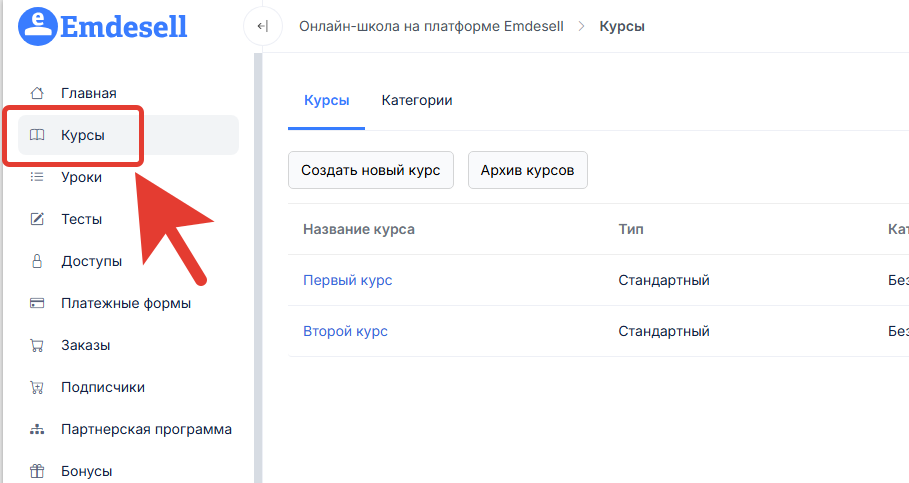
Task: Select the Курсы tab
Action: 326,100
